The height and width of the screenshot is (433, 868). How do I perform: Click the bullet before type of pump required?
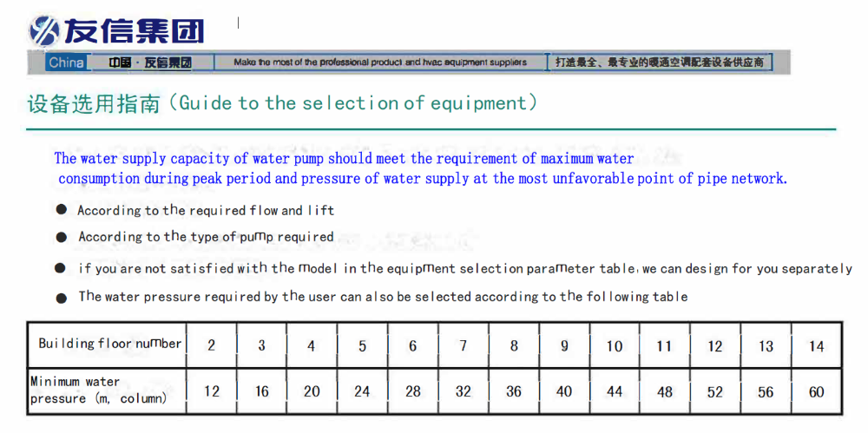62,237
